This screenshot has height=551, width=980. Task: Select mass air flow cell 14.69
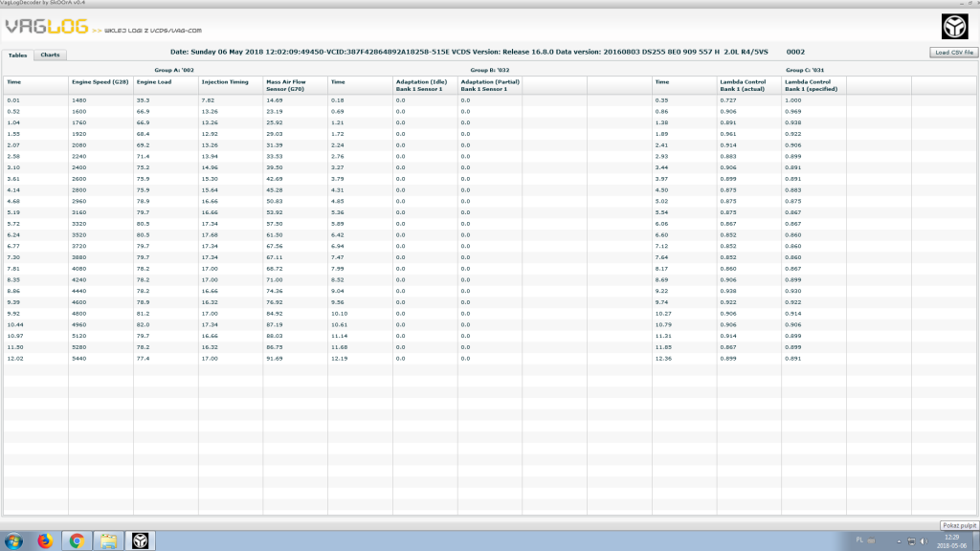click(275, 99)
